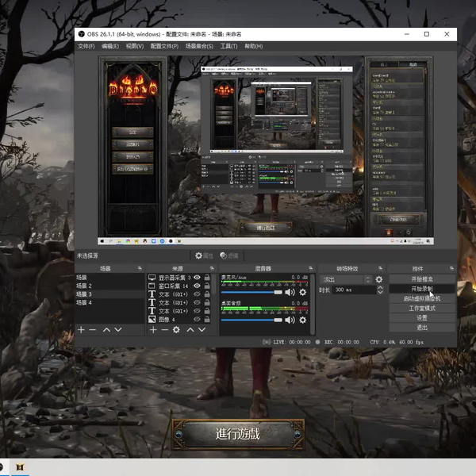Screen dimensions: 476x476
Task: Click the 桌面音频 volume slider
Action: 251,320
